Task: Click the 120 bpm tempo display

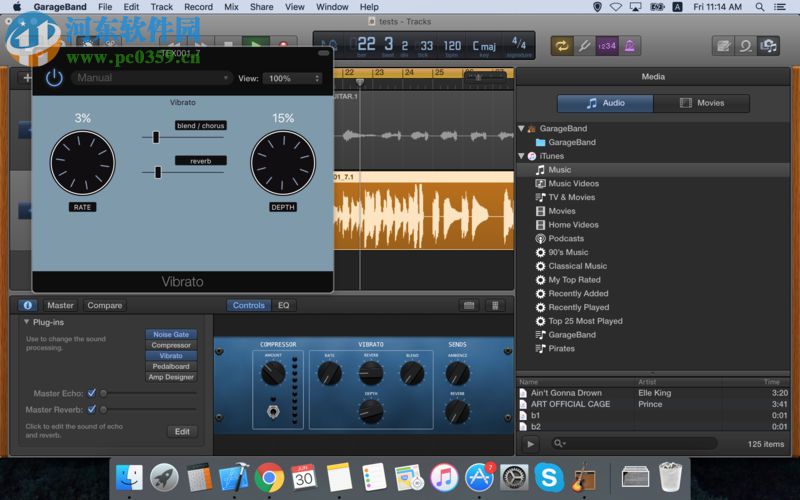Action: (x=452, y=46)
